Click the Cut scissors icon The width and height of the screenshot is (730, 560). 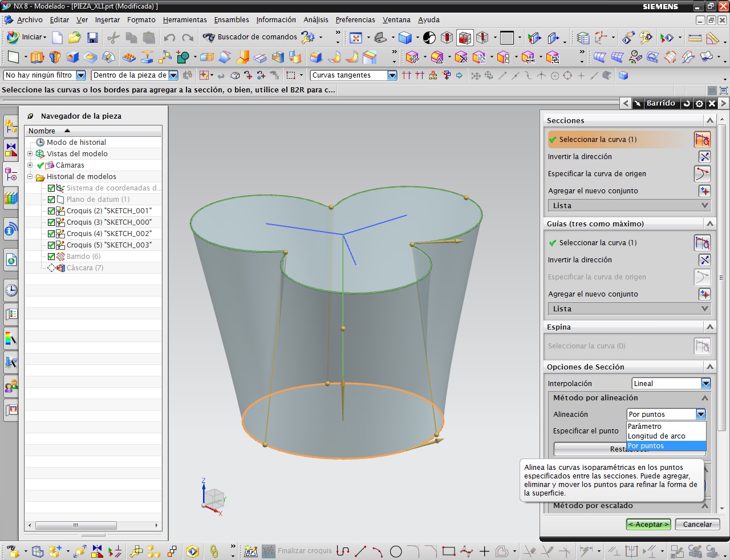tap(113, 38)
